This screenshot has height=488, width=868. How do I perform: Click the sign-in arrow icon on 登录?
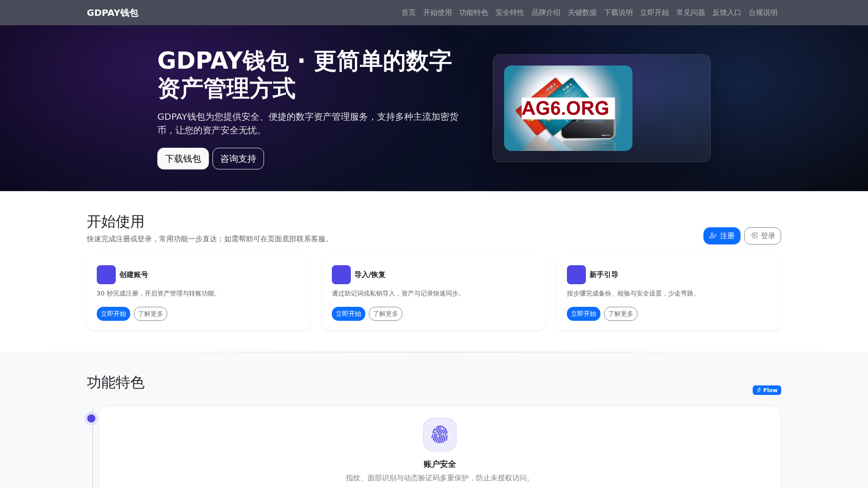point(754,235)
